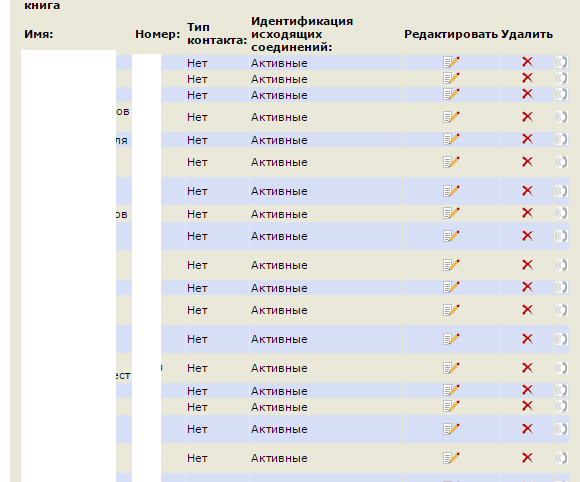580x482 pixels.
Task: Delete the first contact with red X
Action: coord(527,62)
